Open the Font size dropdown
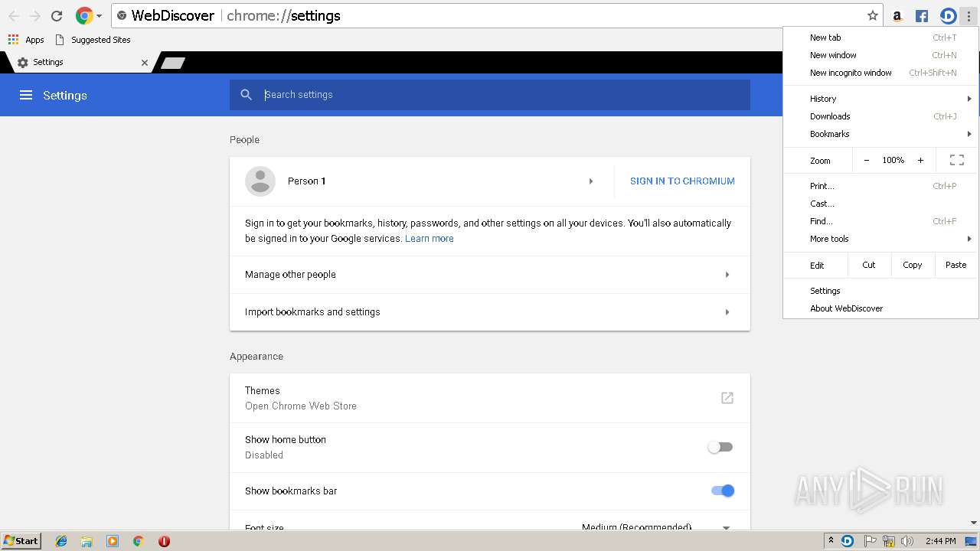980x551 pixels. 656,527
